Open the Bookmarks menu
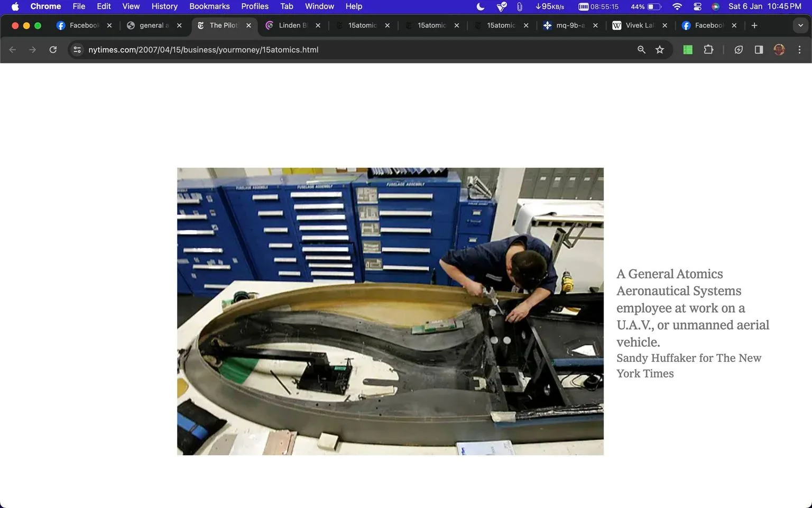 209,6
